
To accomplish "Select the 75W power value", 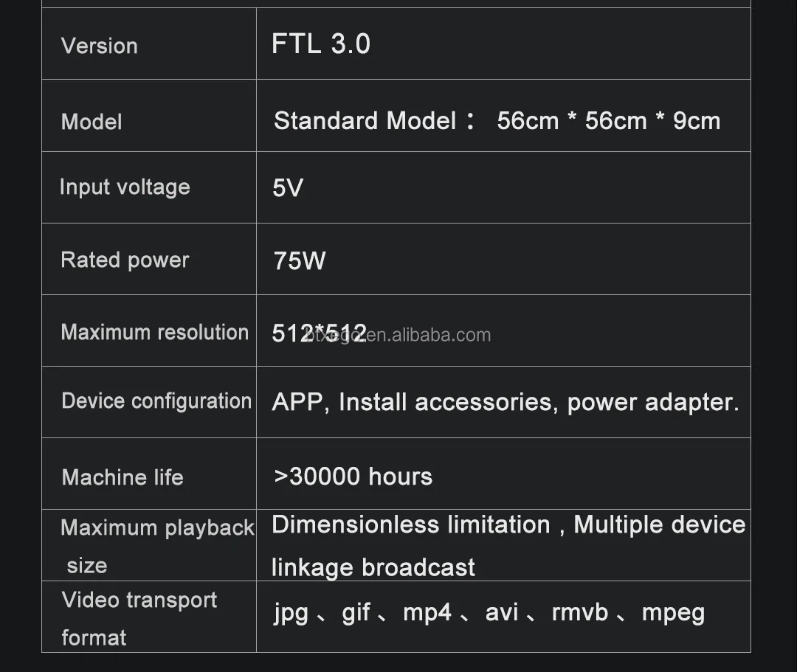I will tap(300, 260).
